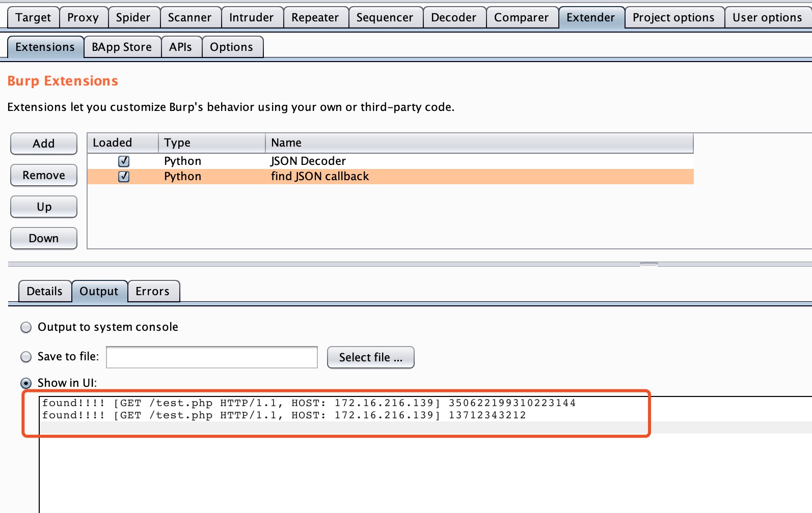Toggle find JSON callback loaded checkbox
Viewport: 812px width, 513px height.
(x=124, y=177)
